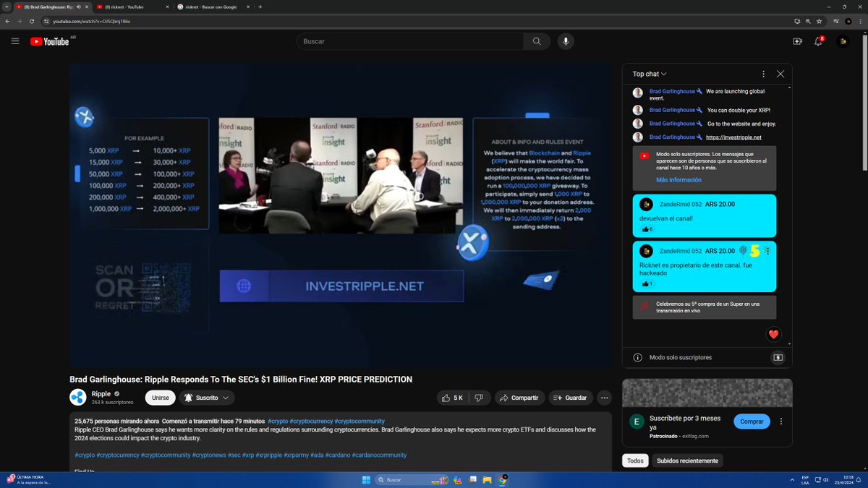The height and width of the screenshot is (488, 868).
Task: Expand the Top chat mode dropdown
Action: [650, 74]
